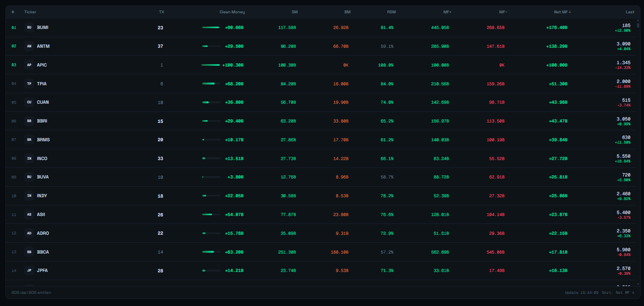Sort by the BM column header
The width and height of the screenshot is (644, 306).
tap(347, 12)
